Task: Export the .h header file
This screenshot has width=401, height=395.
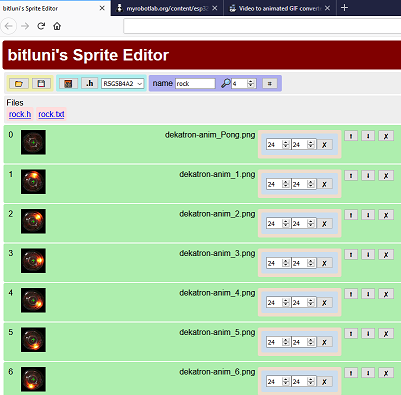Action: pyautogui.click(x=90, y=83)
